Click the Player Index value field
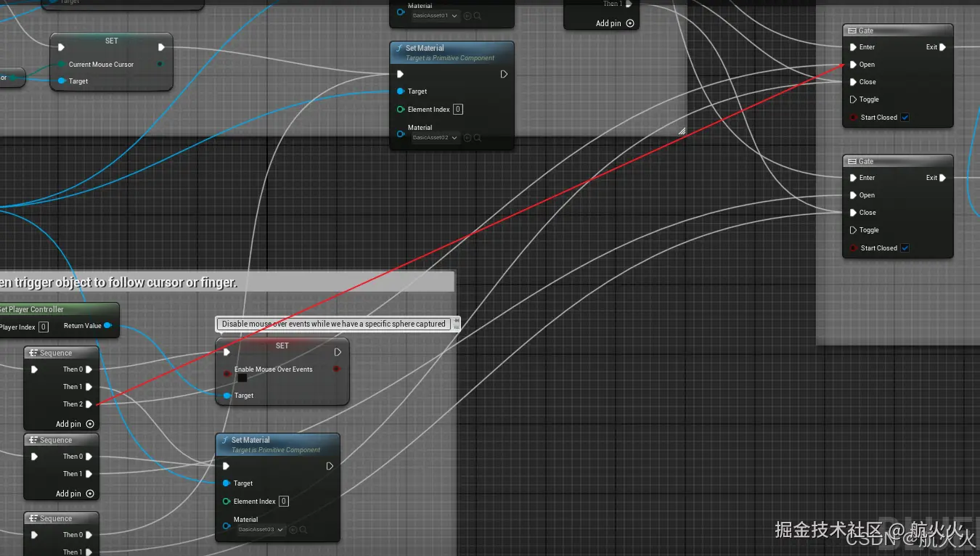This screenshot has width=980, height=556. pos(44,327)
